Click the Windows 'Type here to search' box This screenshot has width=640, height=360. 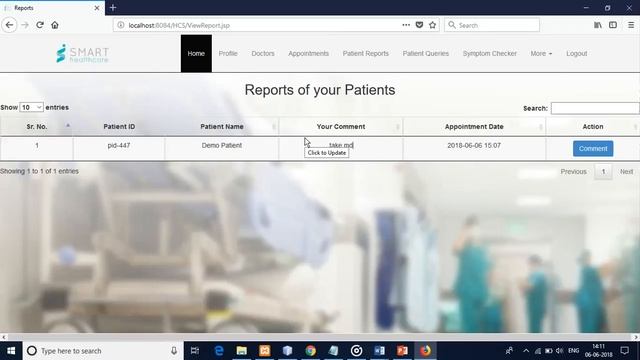(102, 351)
